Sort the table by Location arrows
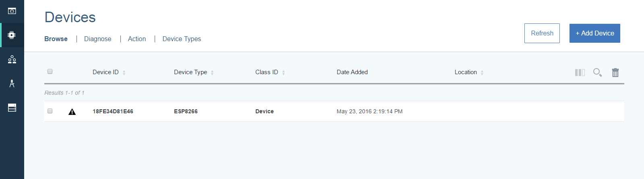Screen dimensions: 644x179 pyautogui.click(x=482, y=73)
